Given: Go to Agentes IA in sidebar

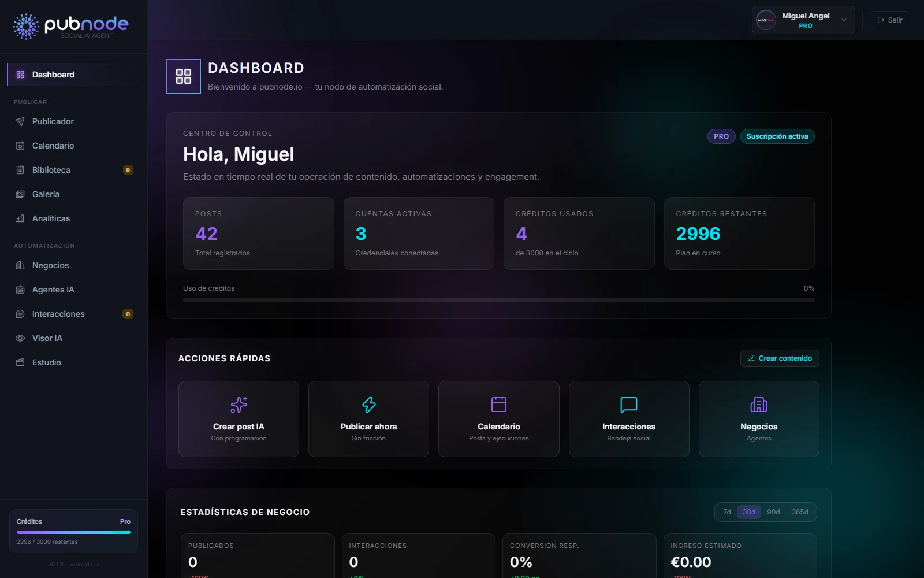Looking at the screenshot, I should click(73, 290).
